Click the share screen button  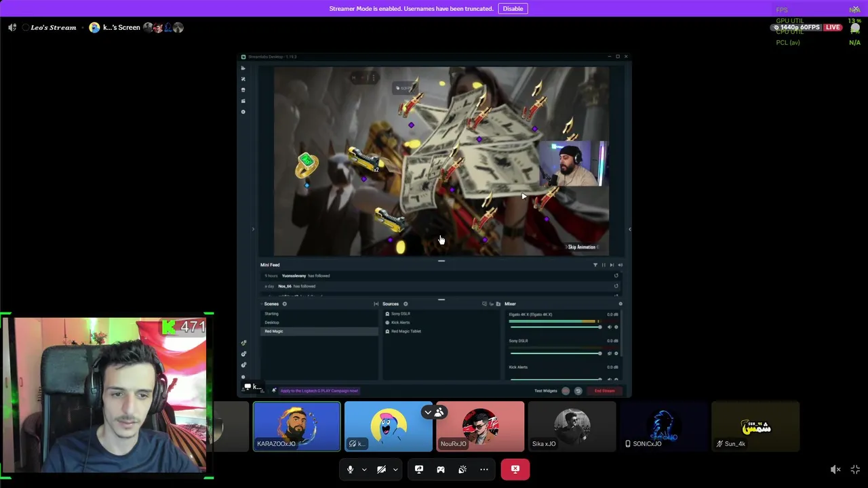tap(419, 469)
